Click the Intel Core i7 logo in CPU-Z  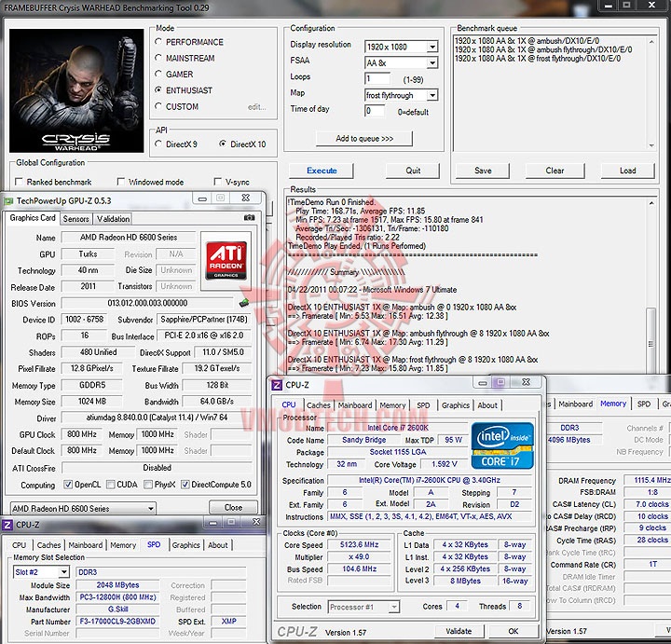pyautogui.click(x=502, y=445)
